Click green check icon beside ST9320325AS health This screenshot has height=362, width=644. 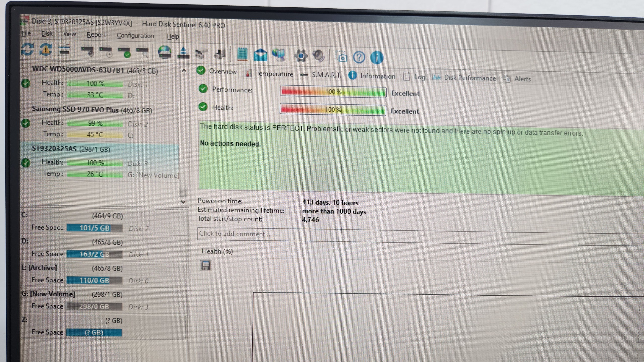pos(26,163)
